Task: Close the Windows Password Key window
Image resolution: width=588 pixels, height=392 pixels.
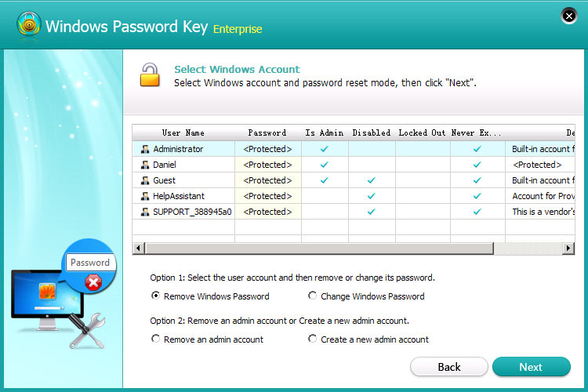Action: tap(569, 16)
